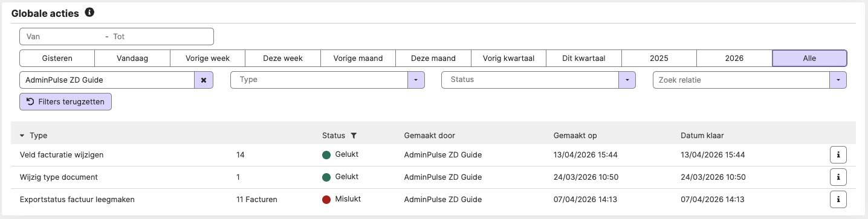This screenshot has width=868, height=219.
Task: Clear the AdminPulse ZD Guide user filter
Action: [x=203, y=80]
